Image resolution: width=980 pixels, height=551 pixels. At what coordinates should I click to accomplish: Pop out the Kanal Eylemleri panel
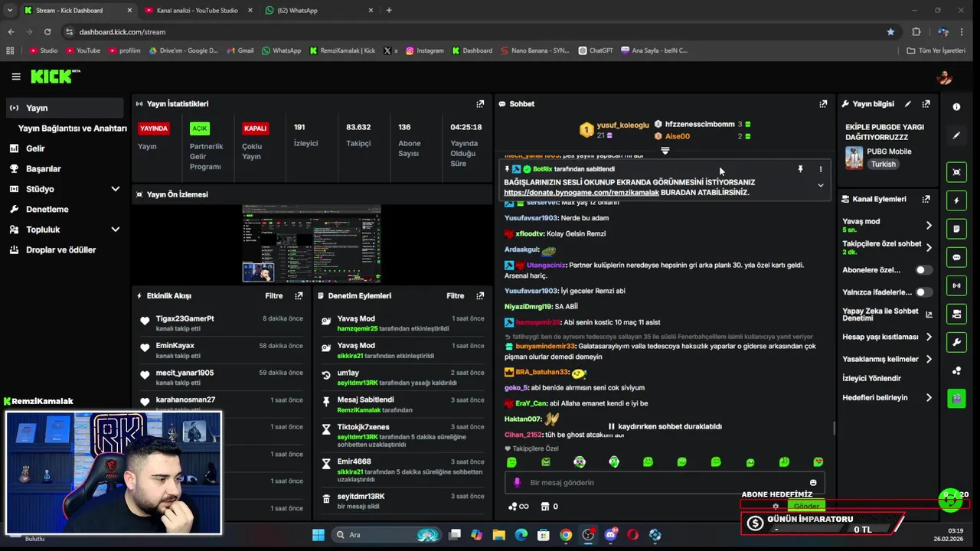point(926,199)
